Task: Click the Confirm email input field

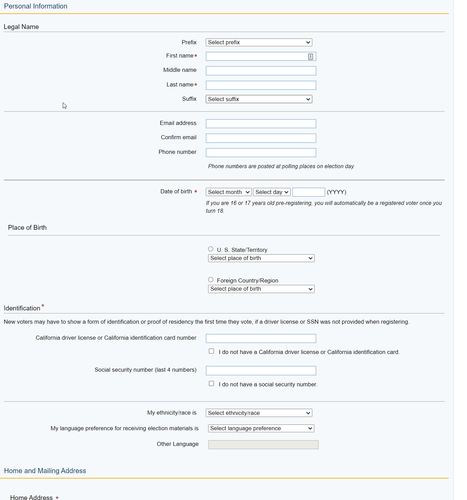Action: click(261, 138)
